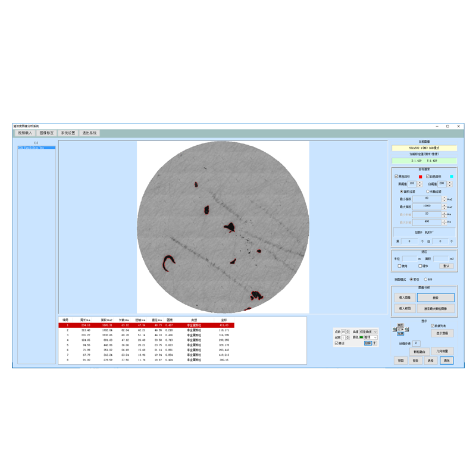Click the 应用 button in the curve settings
Viewport: 476px width, 476px height.
point(368,343)
